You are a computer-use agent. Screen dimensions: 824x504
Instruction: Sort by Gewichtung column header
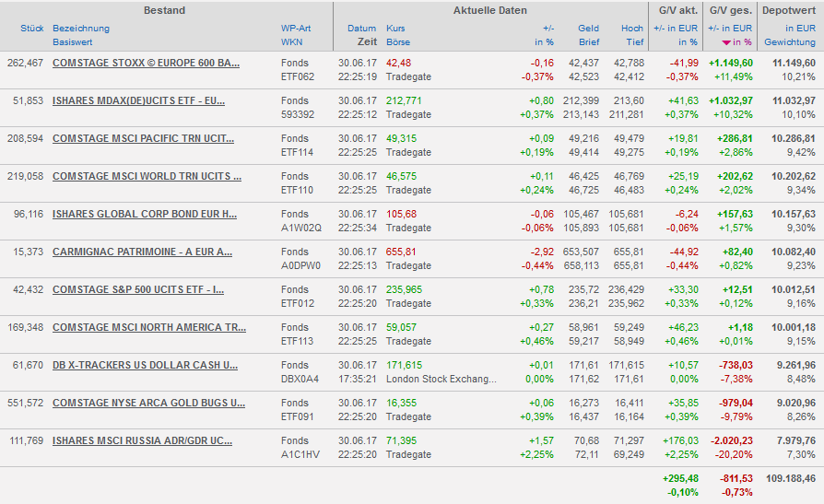pos(789,42)
